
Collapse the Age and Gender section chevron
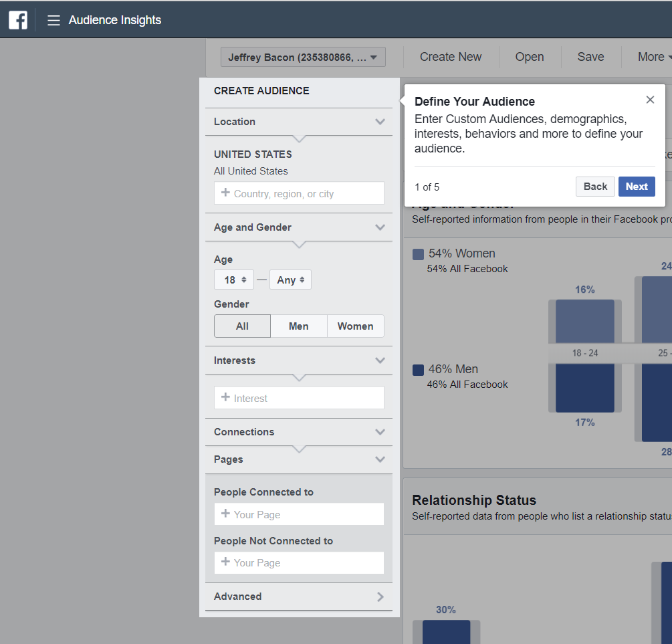point(380,227)
